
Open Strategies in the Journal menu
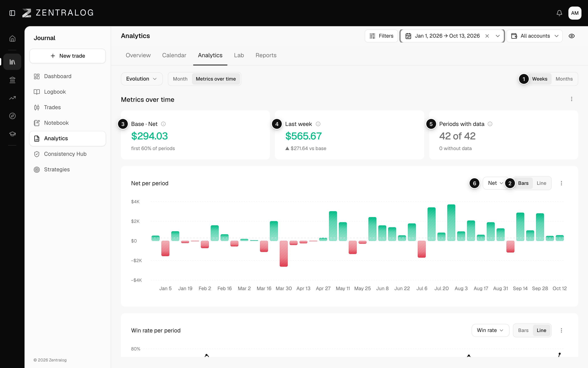click(68, 170)
